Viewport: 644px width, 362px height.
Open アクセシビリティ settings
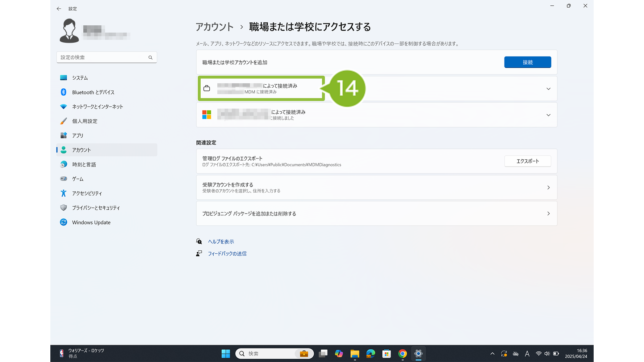[x=106, y=193]
